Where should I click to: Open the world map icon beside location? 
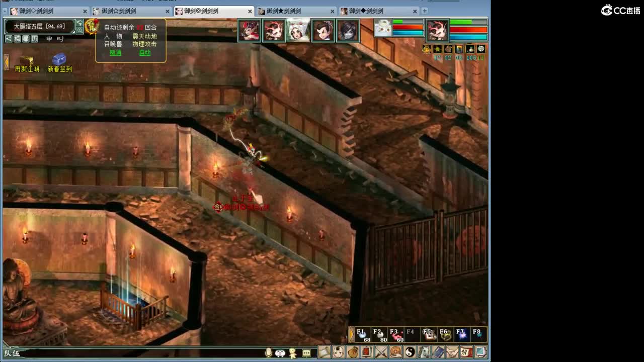click(x=79, y=23)
